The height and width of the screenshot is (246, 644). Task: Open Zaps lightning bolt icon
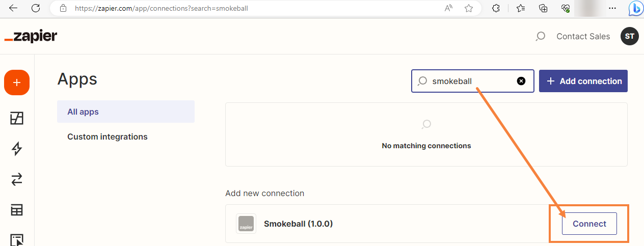click(x=17, y=149)
